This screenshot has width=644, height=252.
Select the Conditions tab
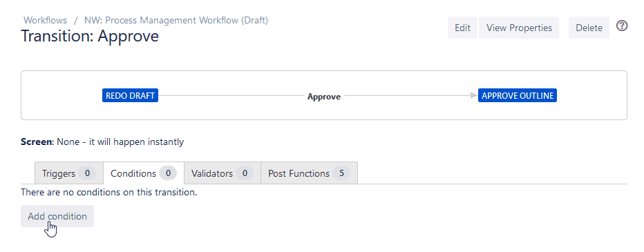coord(144,173)
